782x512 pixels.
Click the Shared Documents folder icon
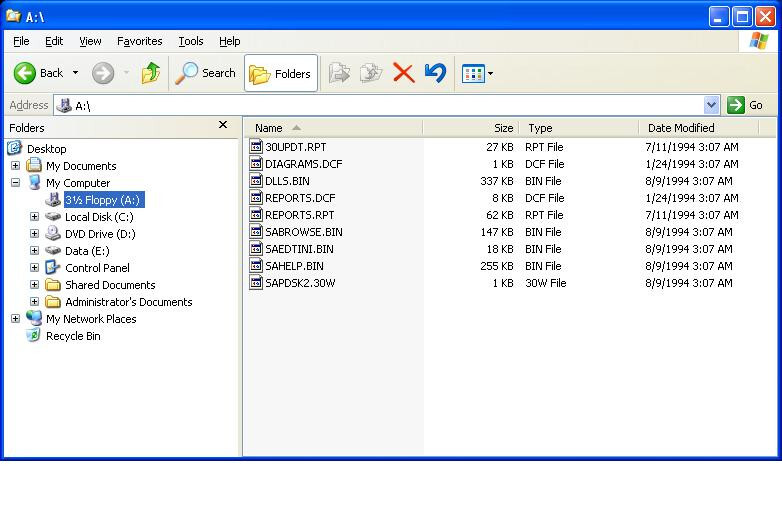tap(53, 285)
